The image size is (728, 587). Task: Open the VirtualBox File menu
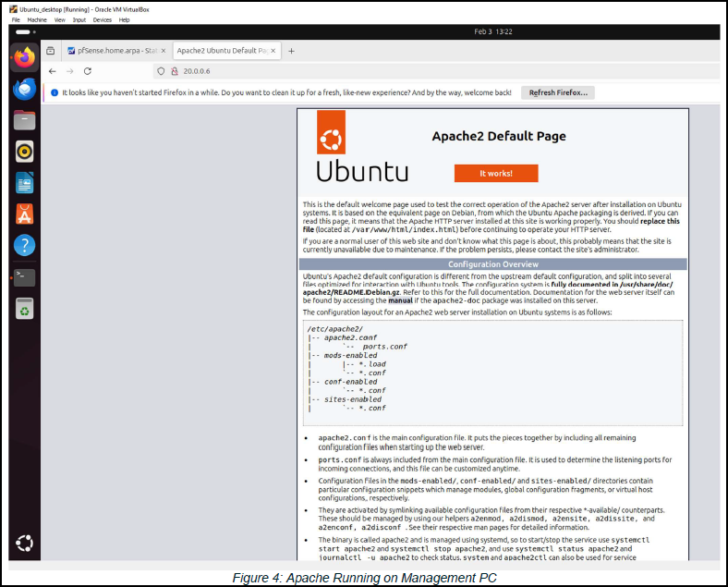(16, 20)
